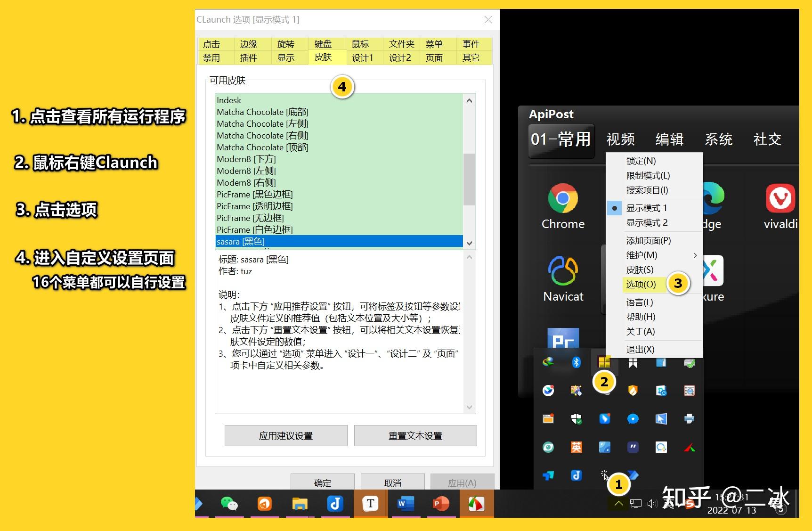
Task: Click the Bluetooth icon in the tray overflow
Action: click(x=576, y=362)
